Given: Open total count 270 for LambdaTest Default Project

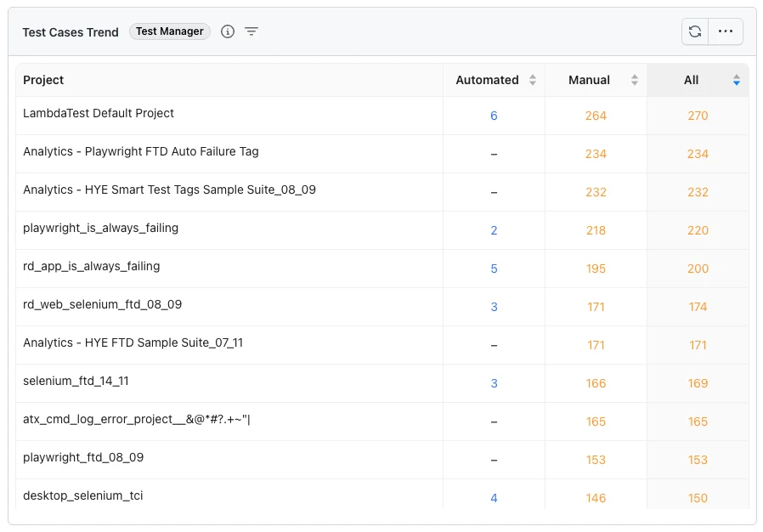Looking at the screenshot, I should (698, 116).
